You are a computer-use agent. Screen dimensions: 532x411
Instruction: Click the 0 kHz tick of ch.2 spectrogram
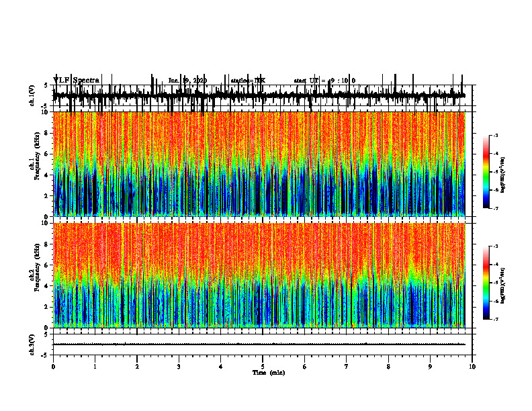click(x=46, y=328)
